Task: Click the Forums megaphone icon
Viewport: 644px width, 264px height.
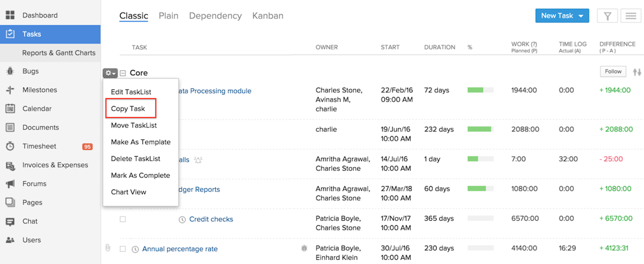Action: pos(10,184)
